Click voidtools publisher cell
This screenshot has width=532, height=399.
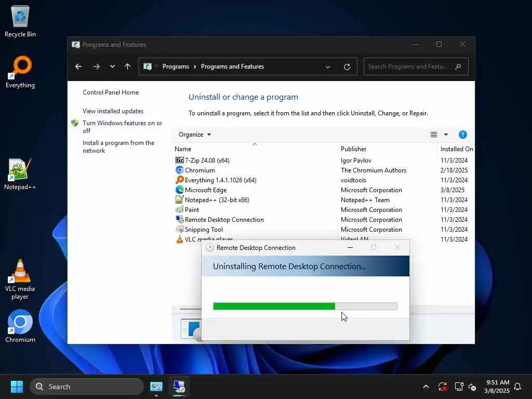tap(353, 180)
